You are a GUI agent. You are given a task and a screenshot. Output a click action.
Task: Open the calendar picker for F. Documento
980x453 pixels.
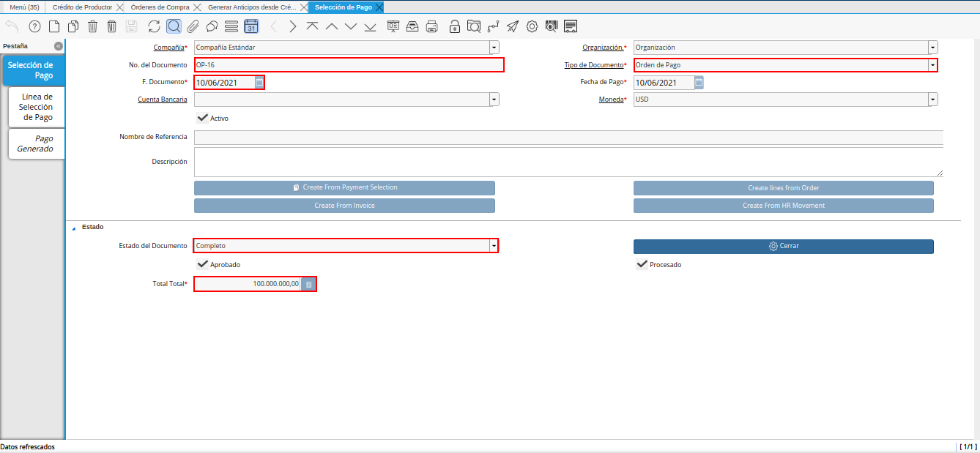point(259,83)
